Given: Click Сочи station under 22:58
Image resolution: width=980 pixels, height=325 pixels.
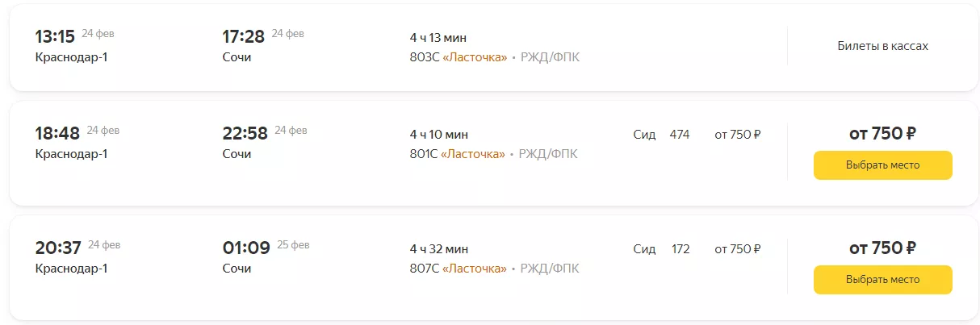Looking at the screenshot, I should [237, 154].
